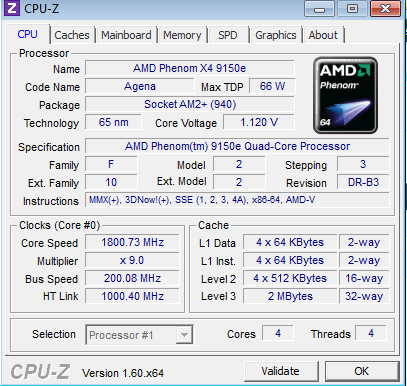The width and height of the screenshot is (407, 386).
Task: Go to the SPD tab
Action: (x=228, y=35)
